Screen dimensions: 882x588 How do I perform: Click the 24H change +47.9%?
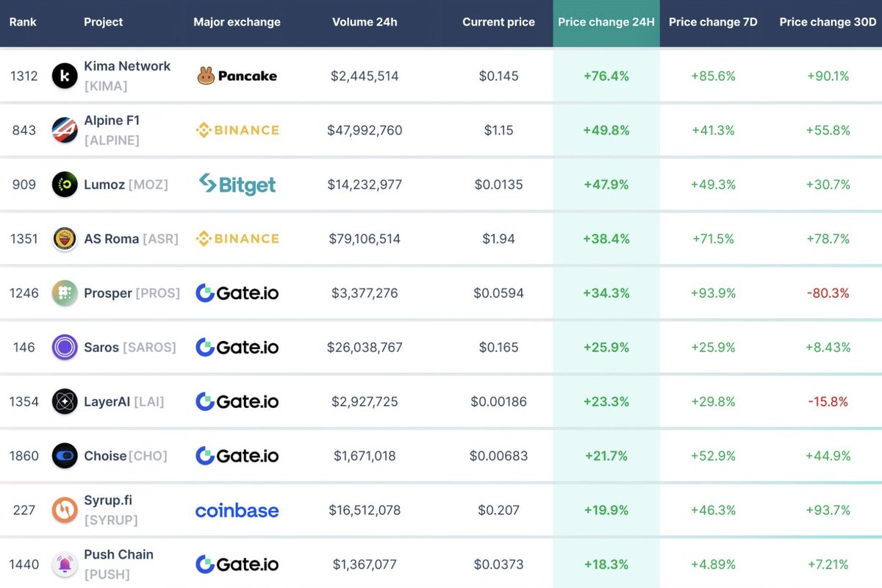click(606, 184)
